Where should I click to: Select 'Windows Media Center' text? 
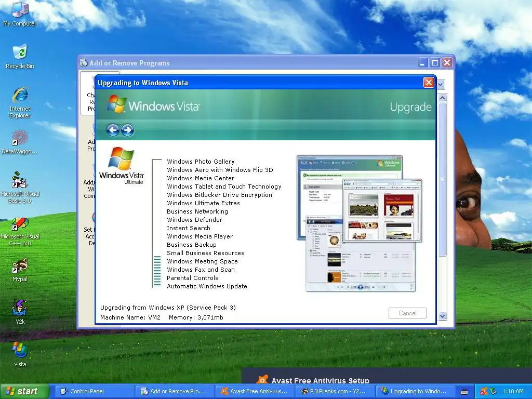[x=201, y=178]
